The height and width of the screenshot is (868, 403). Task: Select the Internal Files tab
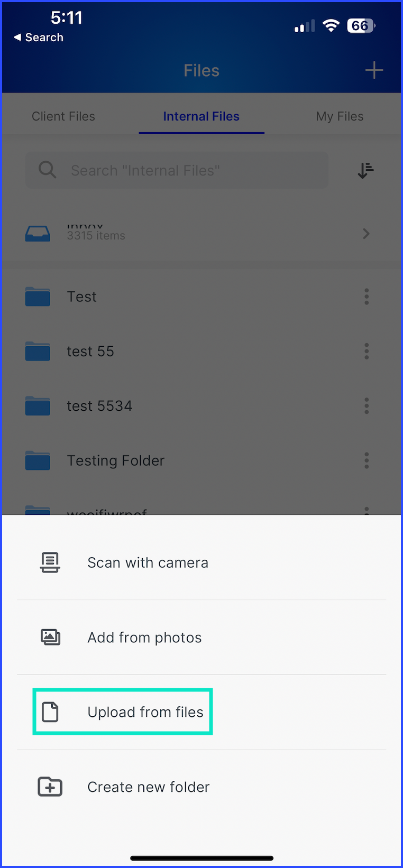click(201, 116)
